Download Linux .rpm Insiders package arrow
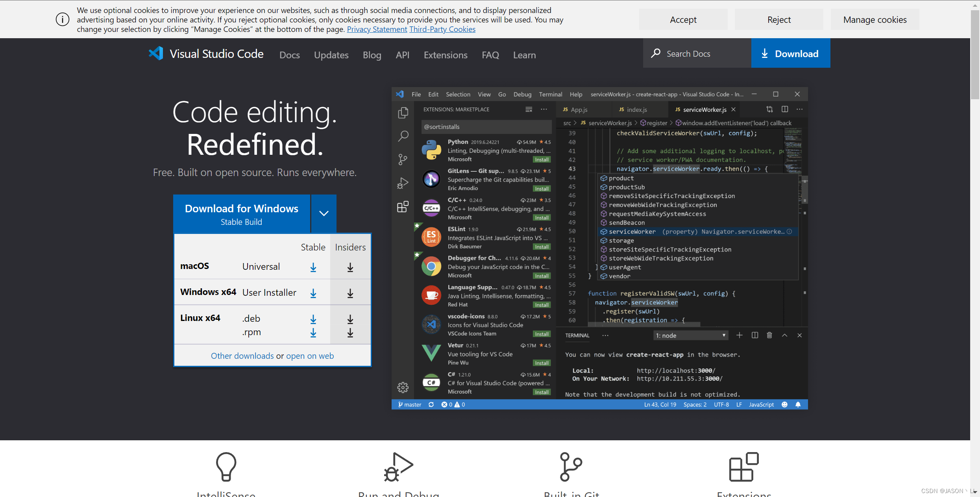Image resolution: width=980 pixels, height=497 pixels. point(350,333)
